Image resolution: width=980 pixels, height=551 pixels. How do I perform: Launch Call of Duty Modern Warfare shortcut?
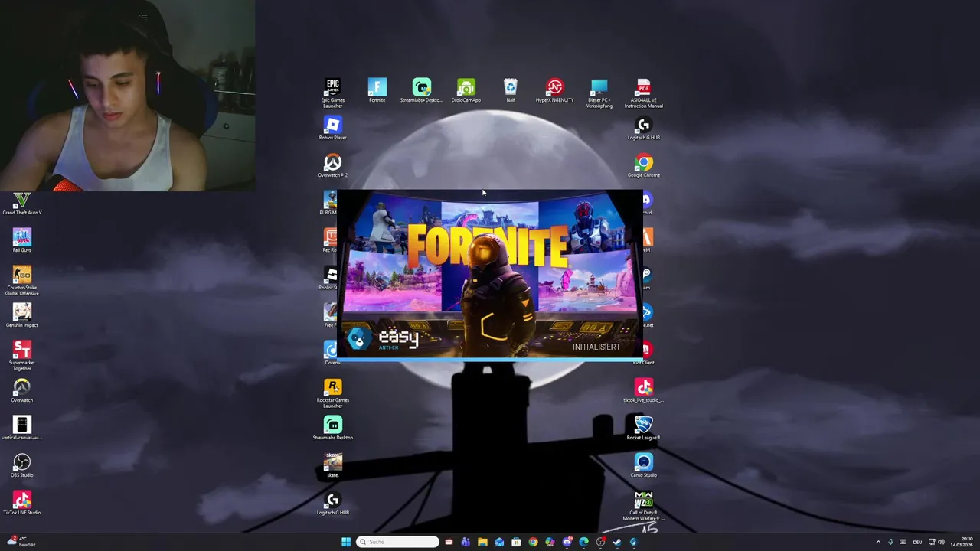tap(643, 505)
